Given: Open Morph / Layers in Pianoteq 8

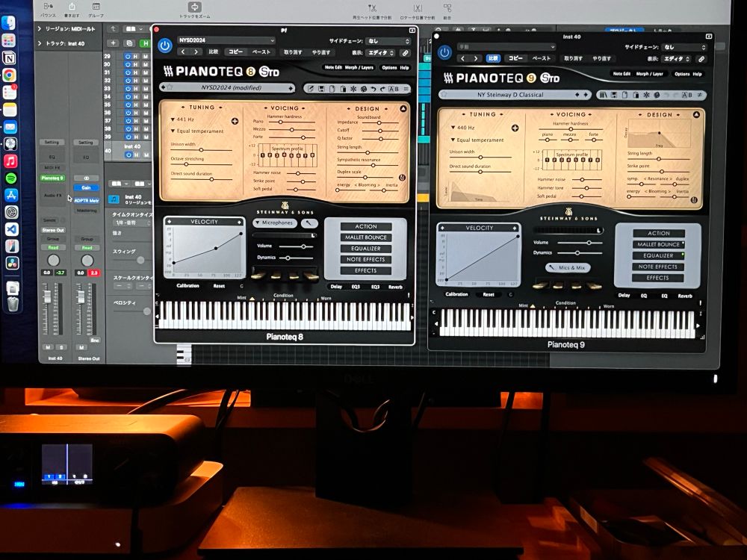Looking at the screenshot, I should (360, 68).
